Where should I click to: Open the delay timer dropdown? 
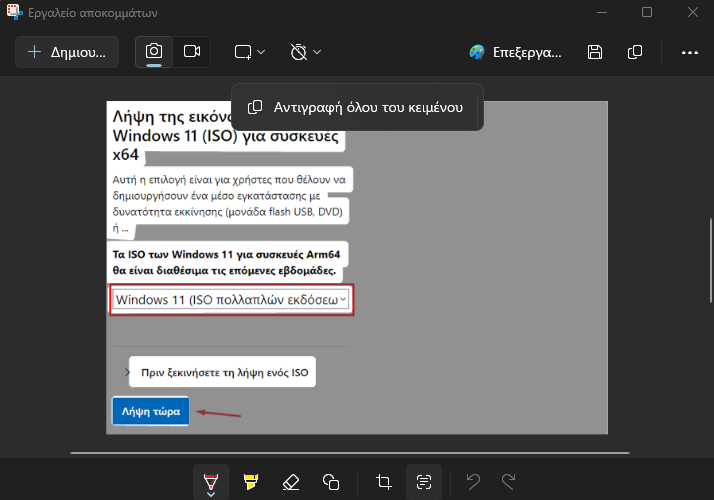[306, 52]
